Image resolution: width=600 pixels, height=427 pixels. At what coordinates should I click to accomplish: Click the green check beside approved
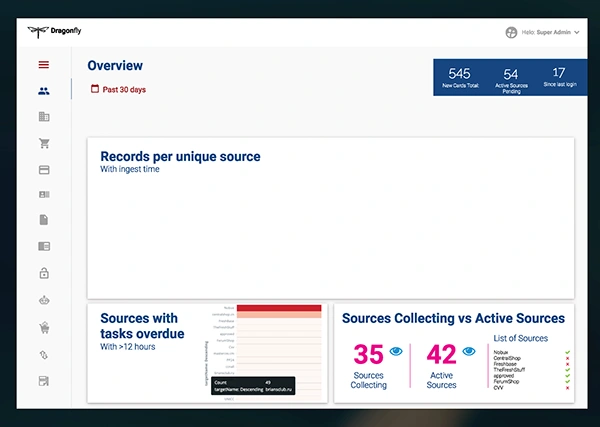click(567, 376)
